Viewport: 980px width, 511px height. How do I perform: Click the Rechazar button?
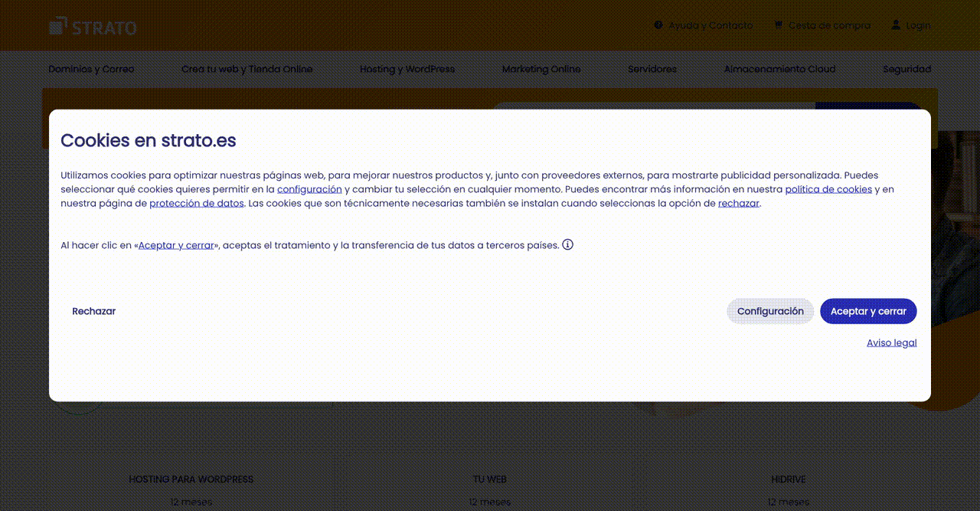point(94,311)
